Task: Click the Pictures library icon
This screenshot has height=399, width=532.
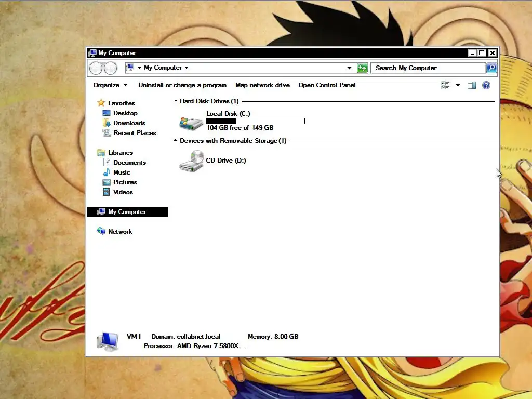Action: coord(106,182)
